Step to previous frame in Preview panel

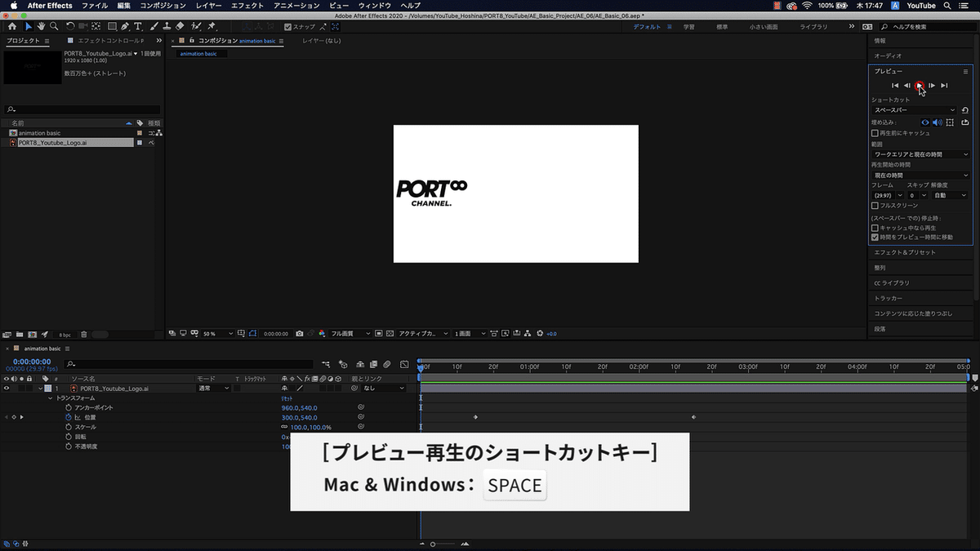[x=906, y=85]
